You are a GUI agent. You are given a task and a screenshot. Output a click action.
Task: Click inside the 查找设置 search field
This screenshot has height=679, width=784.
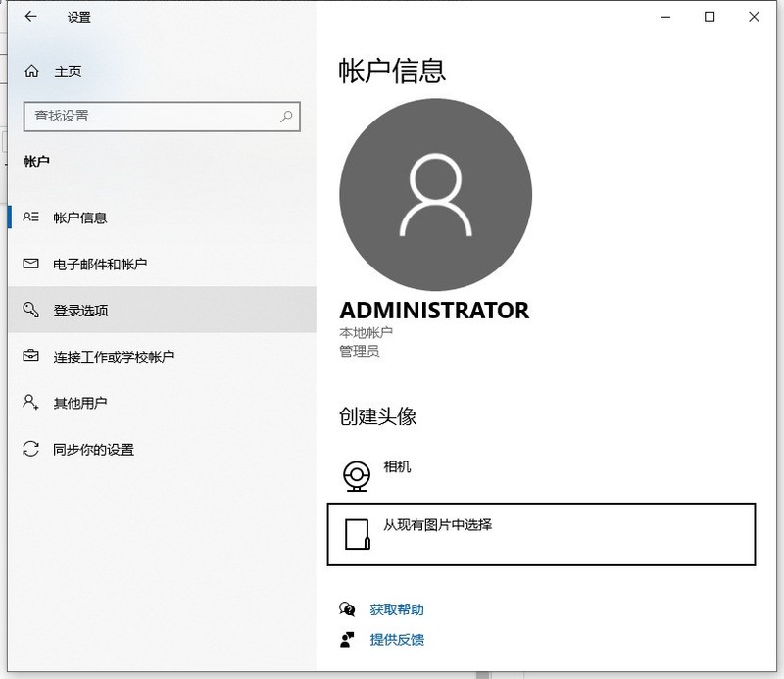[147, 116]
